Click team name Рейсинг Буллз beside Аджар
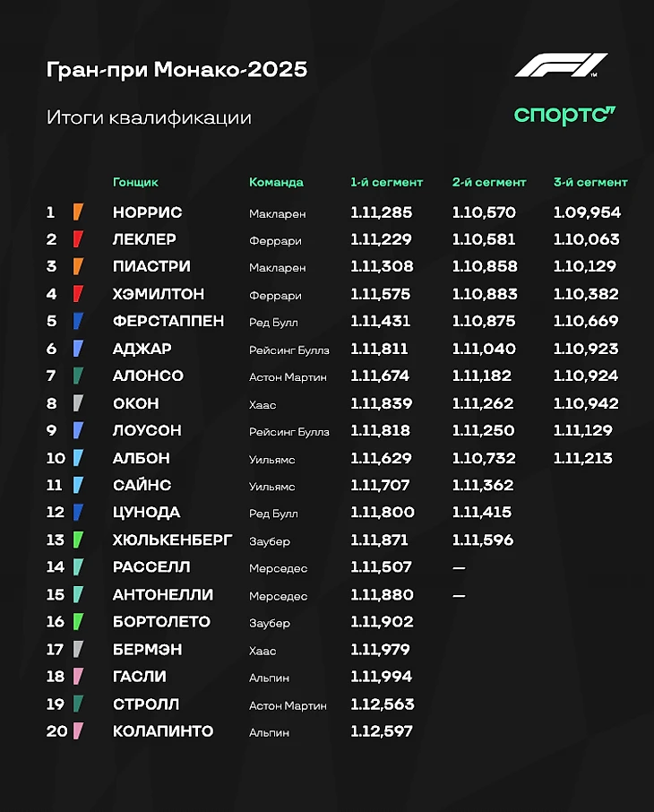 pos(288,350)
